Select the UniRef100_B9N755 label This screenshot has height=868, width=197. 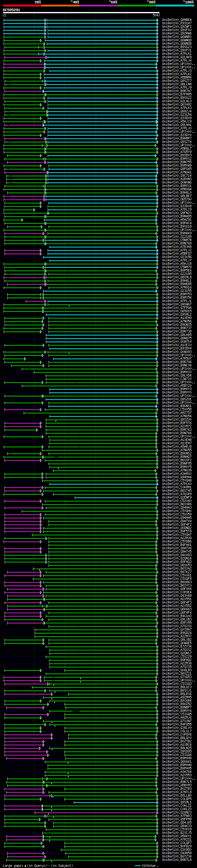click(177, 162)
